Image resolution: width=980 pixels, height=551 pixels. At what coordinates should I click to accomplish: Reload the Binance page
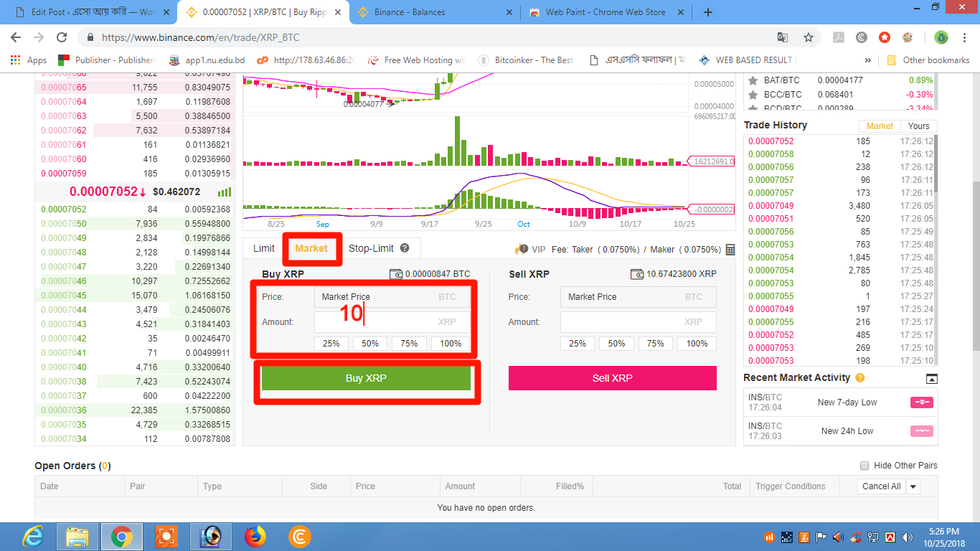tap(62, 37)
